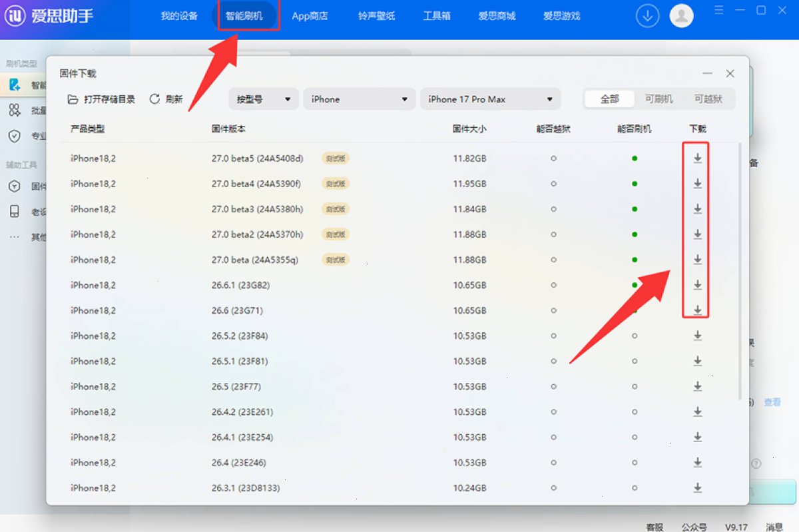The width and height of the screenshot is (799, 532).
Task: Download firmware 26.4.1 (23E254)
Action: tap(697, 437)
